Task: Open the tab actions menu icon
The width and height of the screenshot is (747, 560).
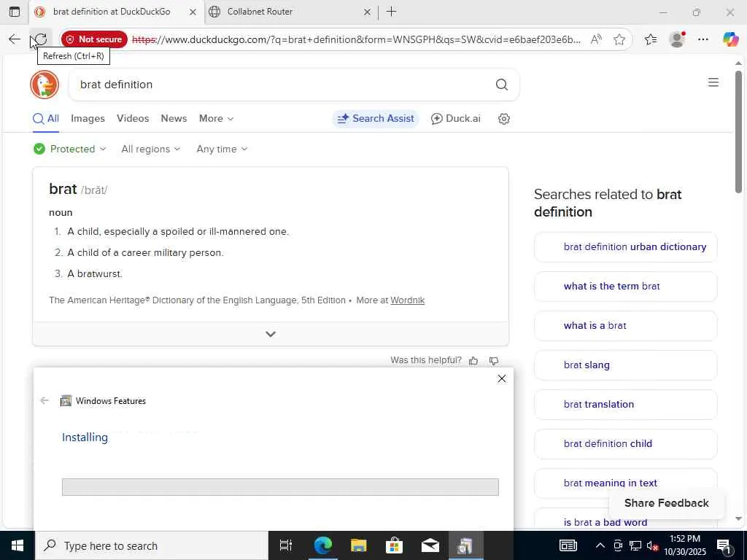Action: coord(15,12)
